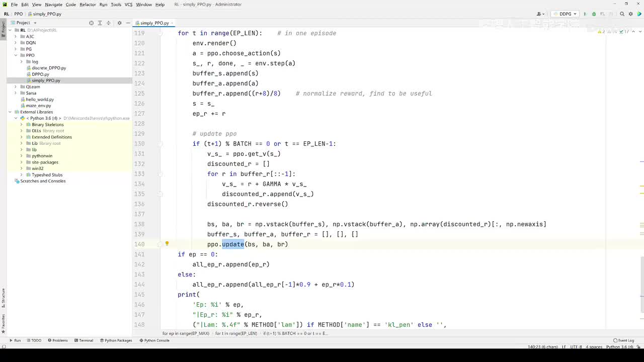644x362 pixels.
Task: Expand the Binary Skeletons node
Action: (x=22, y=125)
